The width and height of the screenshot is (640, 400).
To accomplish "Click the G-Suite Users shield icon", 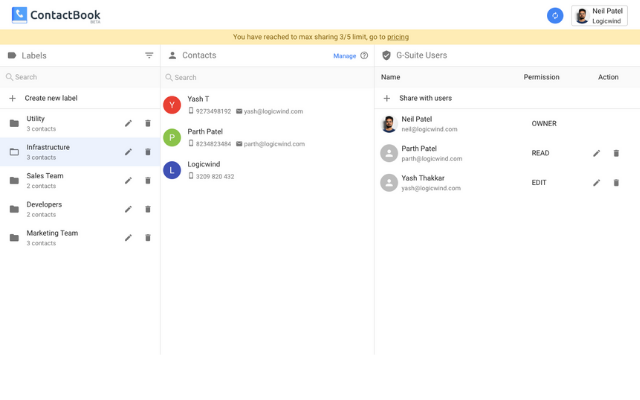I will (386, 56).
